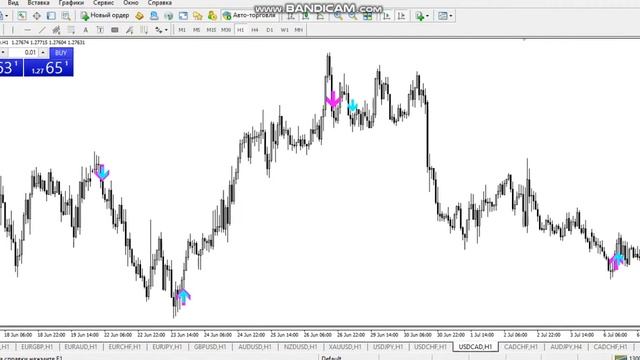Open indicators list green plus icon
This screenshot has width=640, height=360.
(x=420, y=16)
